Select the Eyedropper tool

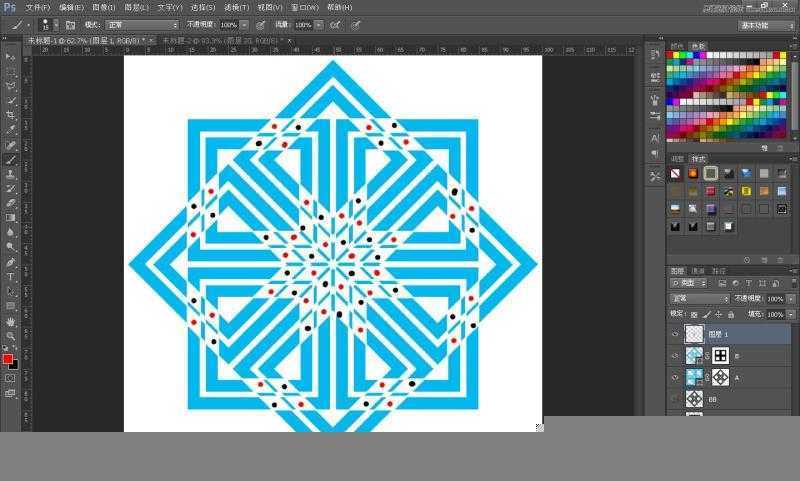10,130
